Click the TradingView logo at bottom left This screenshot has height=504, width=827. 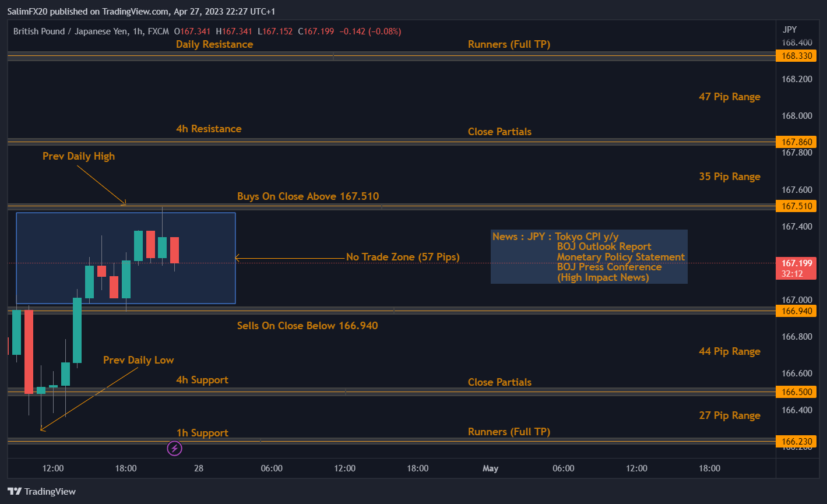pos(41,491)
